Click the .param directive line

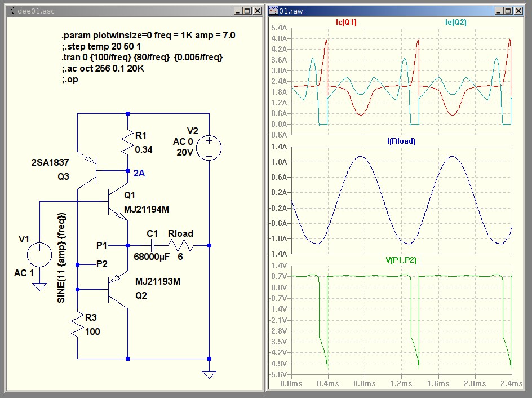click(x=148, y=35)
